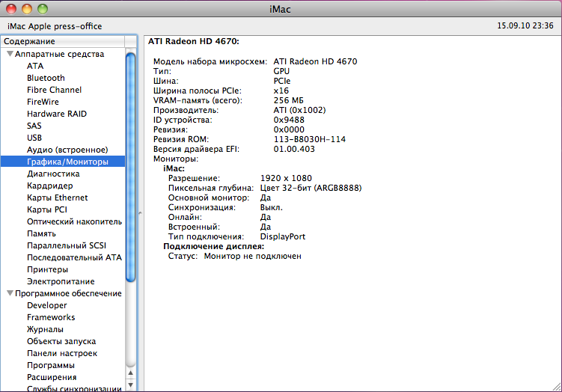Open Параллельный SCSI entry
562x392 pixels.
click(x=67, y=245)
